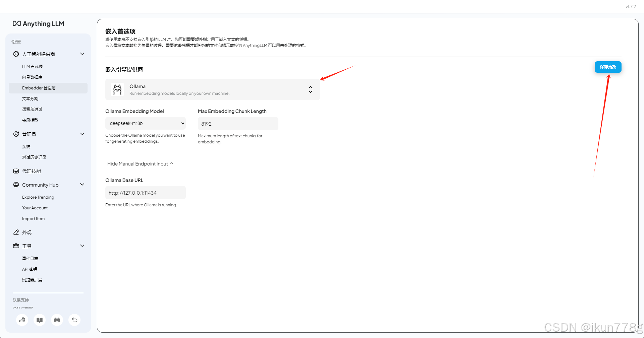Screen dimensions: 644x338
Task: Open 事件日志 menu item
Action: 30,258
